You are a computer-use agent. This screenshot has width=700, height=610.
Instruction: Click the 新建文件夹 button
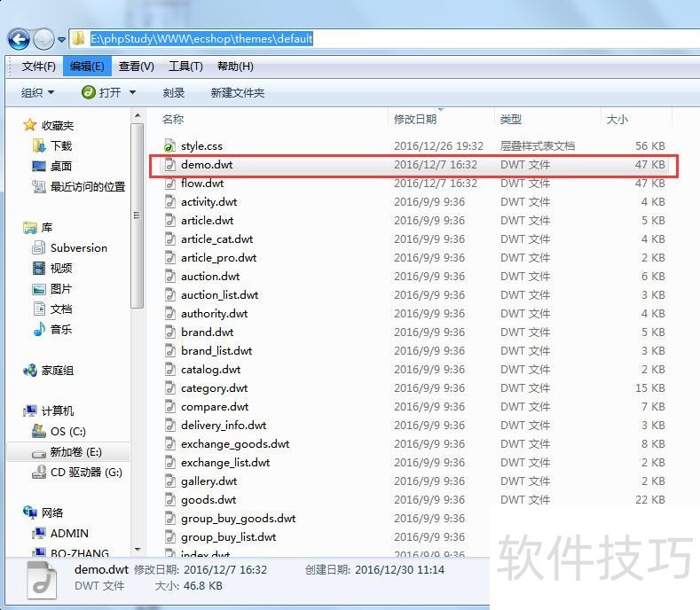(237, 93)
